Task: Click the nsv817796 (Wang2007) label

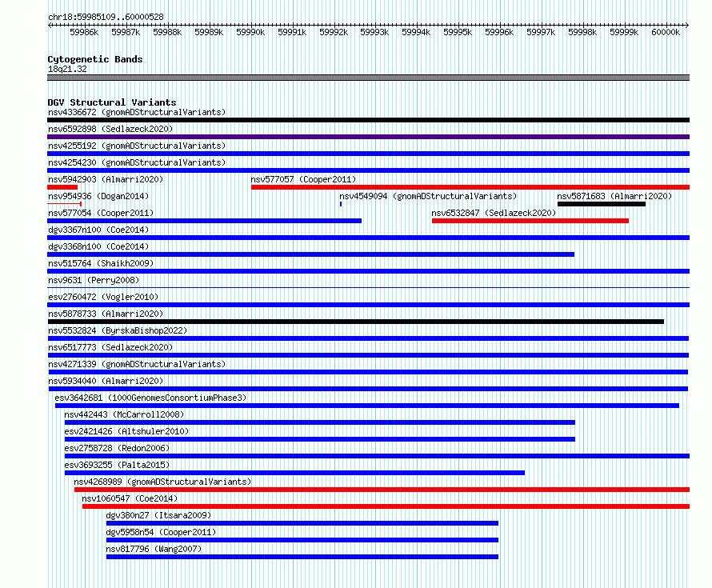Action: [x=154, y=549]
